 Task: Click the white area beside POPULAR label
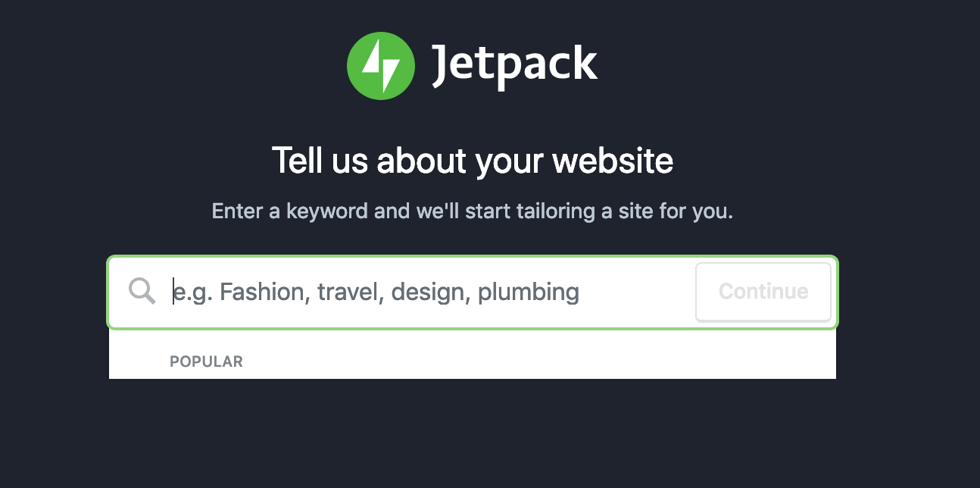pos(530,361)
